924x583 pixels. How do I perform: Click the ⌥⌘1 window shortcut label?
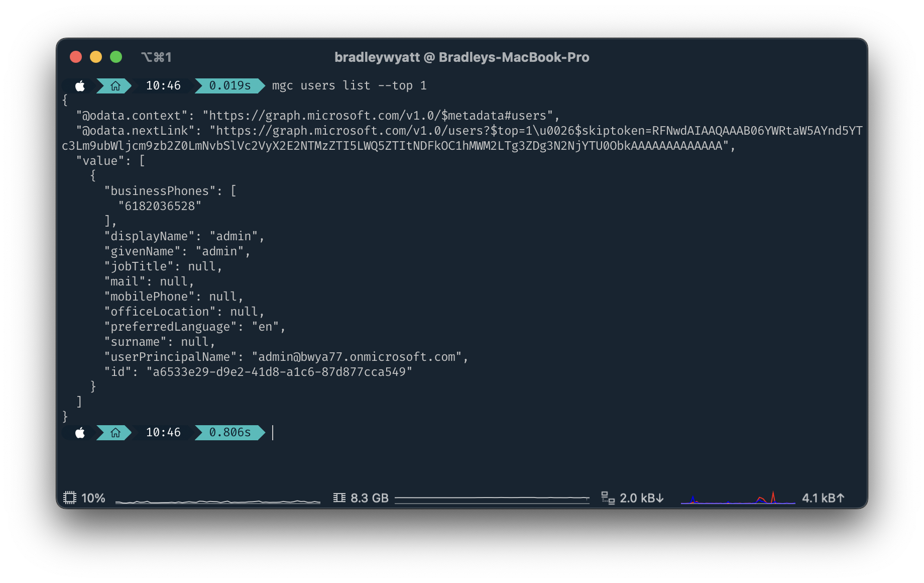156,57
